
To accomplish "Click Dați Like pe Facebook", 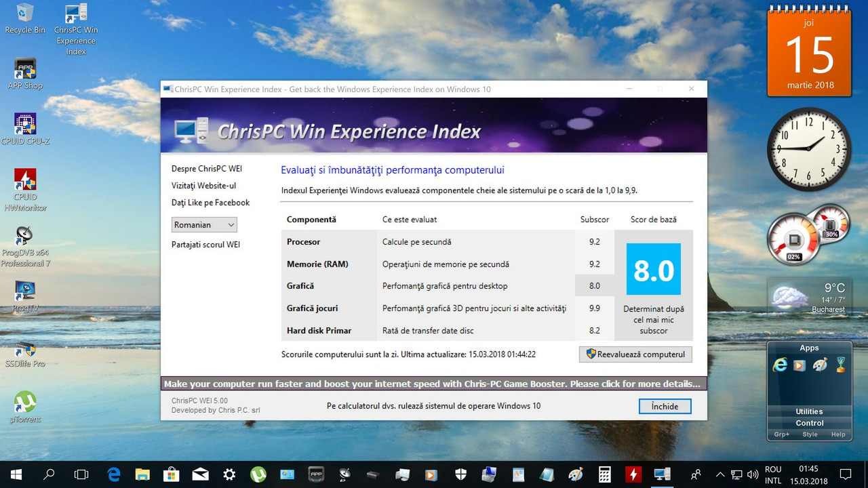I will pos(210,202).
